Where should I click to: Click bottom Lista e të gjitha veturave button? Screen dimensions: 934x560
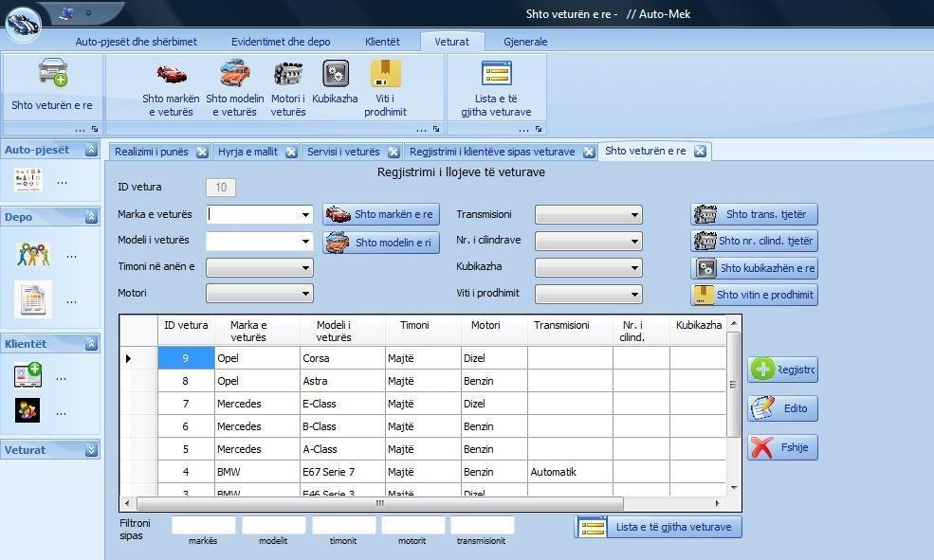(658, 527)
